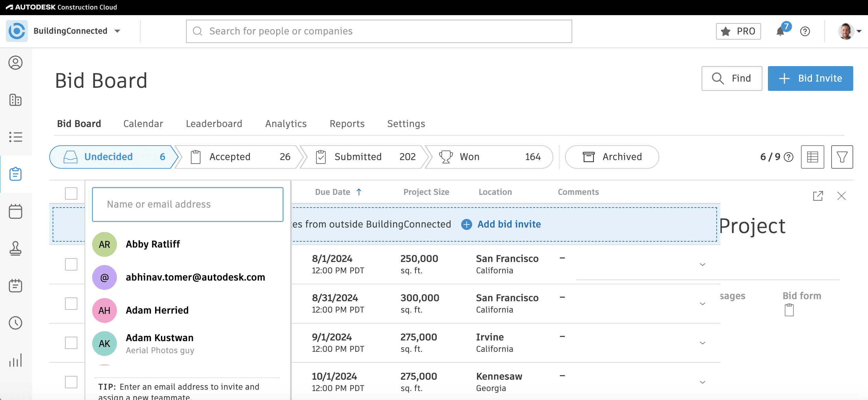
Task: Open the Leaderboard tab
Action: (214, 124)
